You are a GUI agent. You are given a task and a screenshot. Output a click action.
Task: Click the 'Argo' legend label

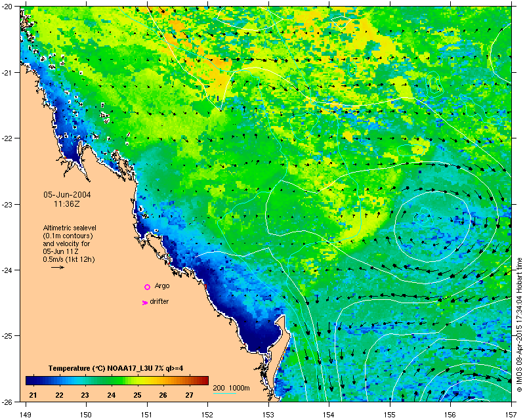[162, 286]
